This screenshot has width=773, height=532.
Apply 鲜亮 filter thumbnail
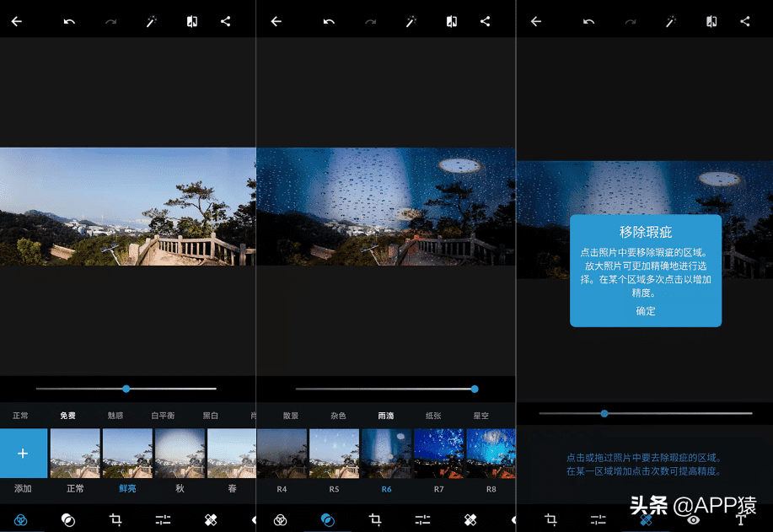pos(127,453)
